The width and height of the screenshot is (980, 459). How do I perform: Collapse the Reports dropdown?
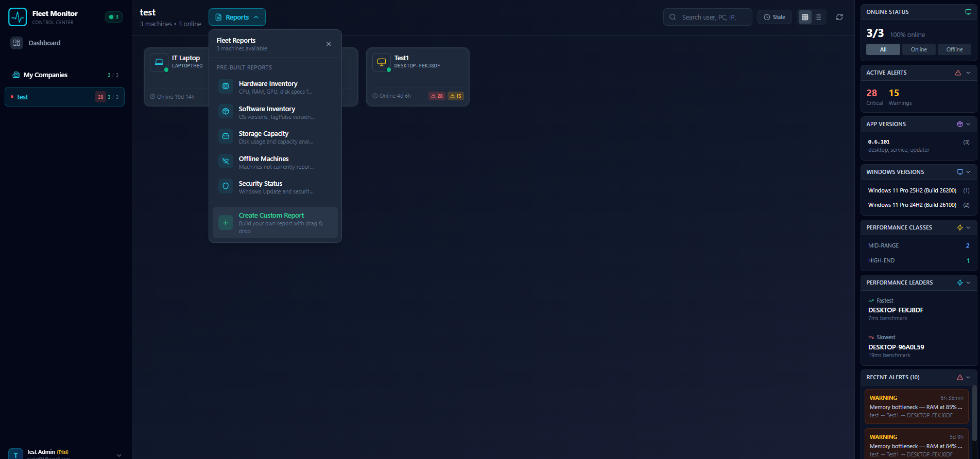pyautogui.click(x=237, y=17)
